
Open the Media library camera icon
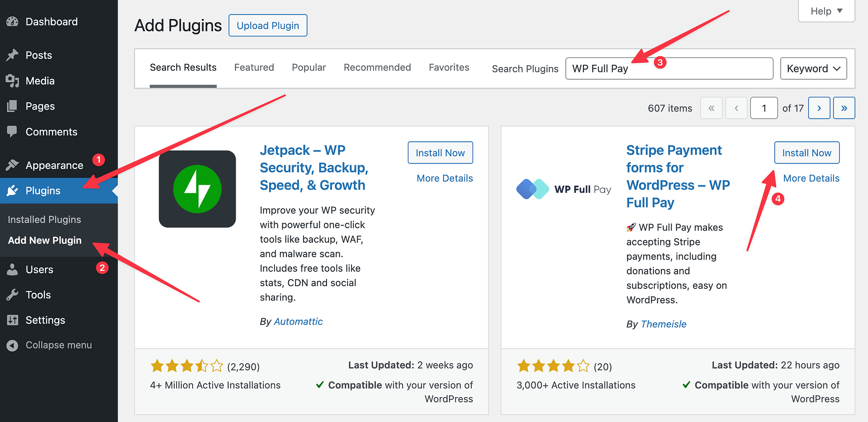(13, 81)
